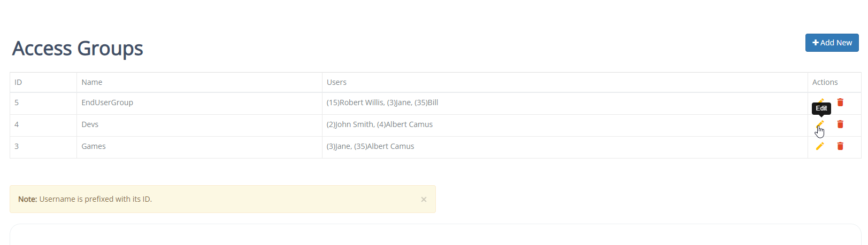Click the note text about username prefix

click(x=85, y=199)
